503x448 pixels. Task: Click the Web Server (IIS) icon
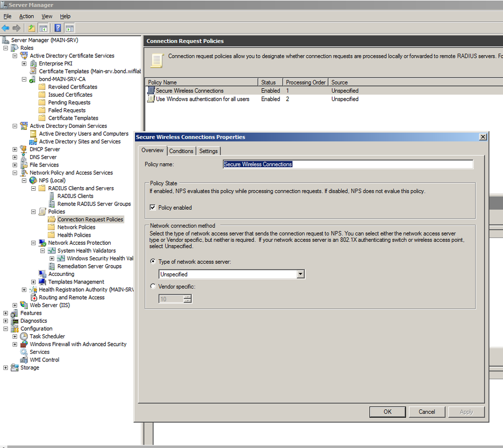[24, 305]
